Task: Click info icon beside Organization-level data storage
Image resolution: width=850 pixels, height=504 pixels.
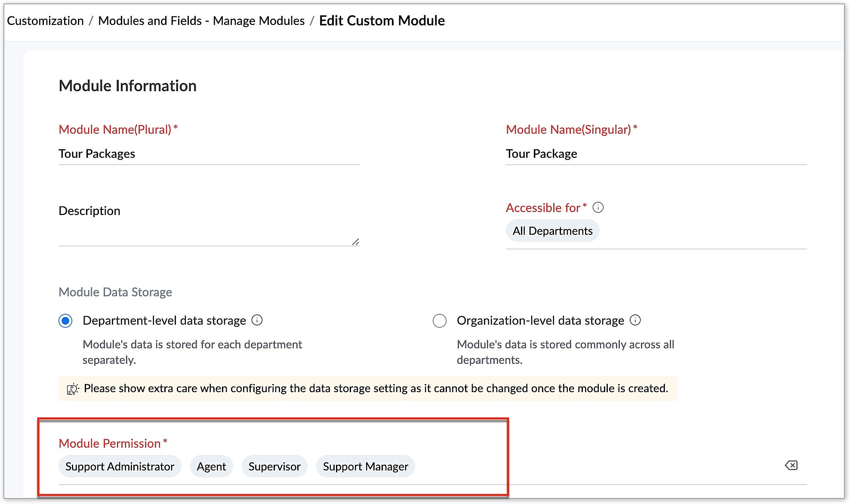Action: click(635, 320)
